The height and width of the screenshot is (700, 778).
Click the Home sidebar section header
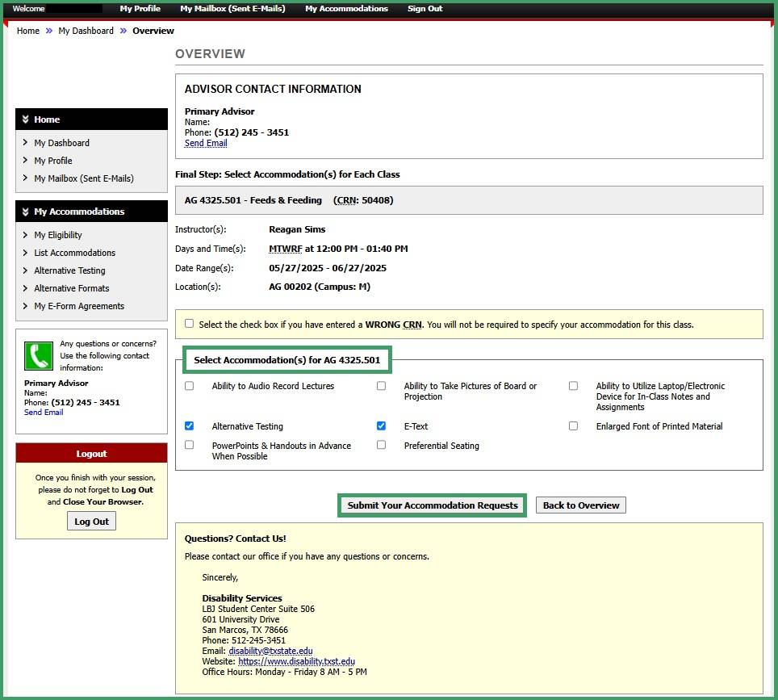click(x=91, y=119)
